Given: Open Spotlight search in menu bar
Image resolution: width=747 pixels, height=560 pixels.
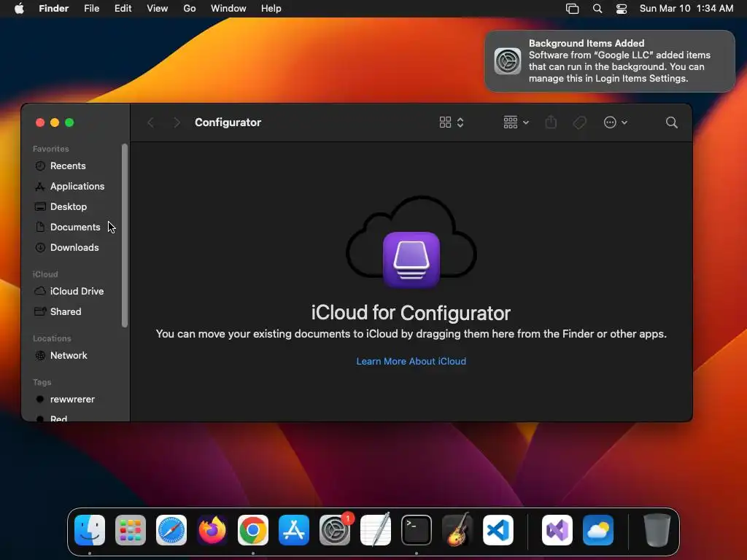Looking at the screenshot, I should click(597, 9).
